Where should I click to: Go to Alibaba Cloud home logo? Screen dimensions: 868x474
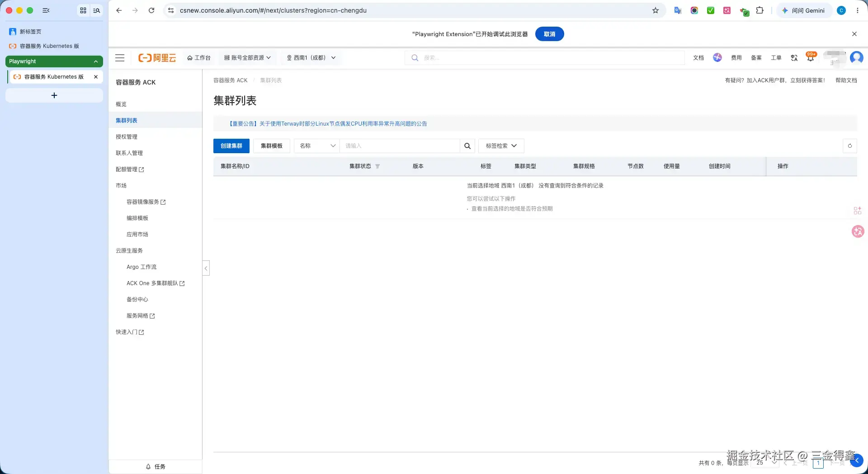157,58
